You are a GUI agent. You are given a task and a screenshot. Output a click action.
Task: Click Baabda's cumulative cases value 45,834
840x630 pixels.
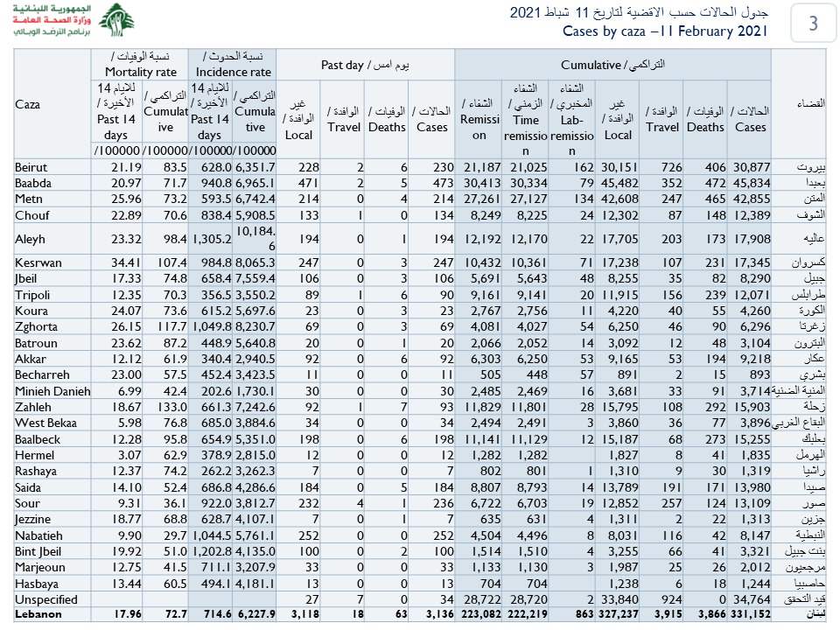(752, 183)
